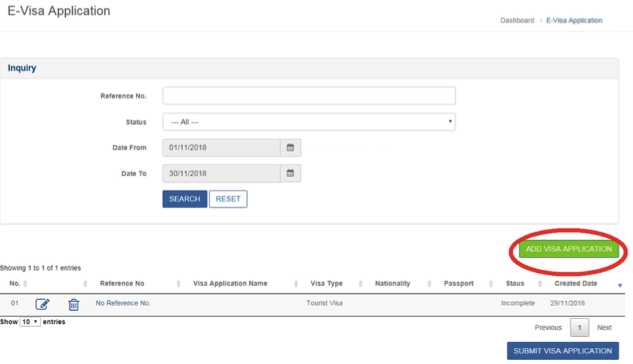This screenshot has height=364, width=633.
Task: Open the show entries count dropdown
Action: [x=29, y=322]
